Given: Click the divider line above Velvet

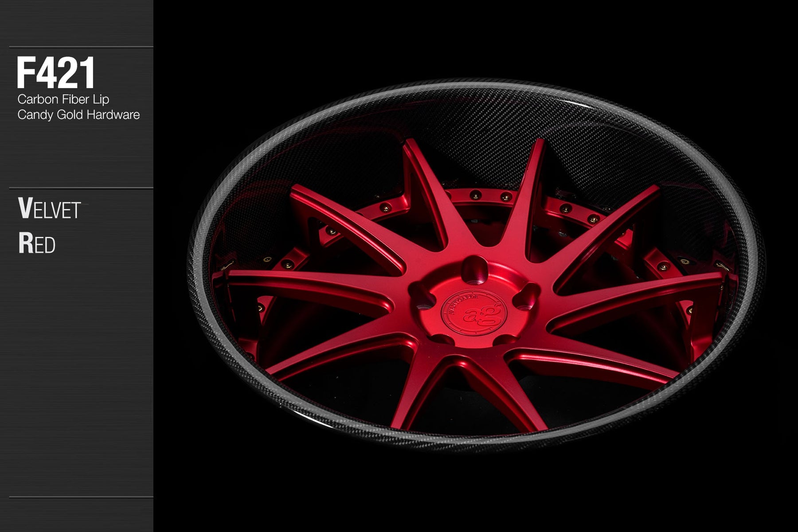Looking at the screenshot, I should point(81,188).
